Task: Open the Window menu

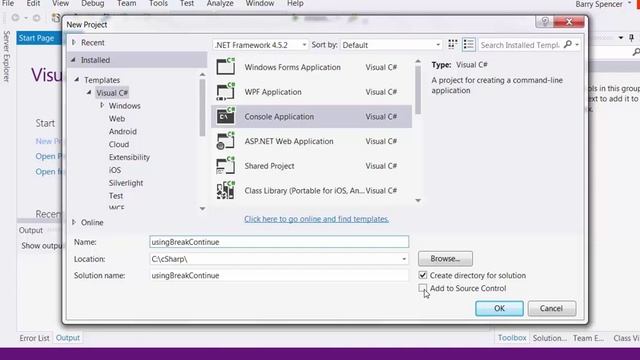Action: (x=260, y=3)
